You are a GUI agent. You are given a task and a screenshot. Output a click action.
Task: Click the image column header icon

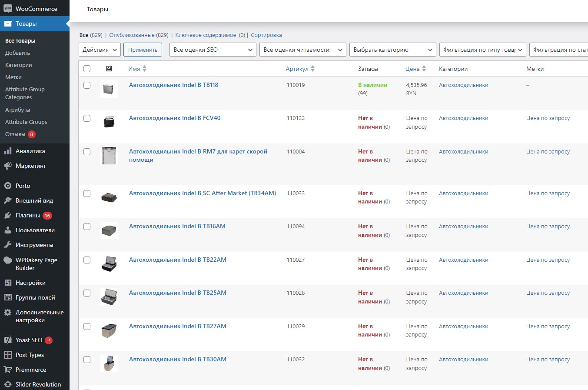(109, 69)
